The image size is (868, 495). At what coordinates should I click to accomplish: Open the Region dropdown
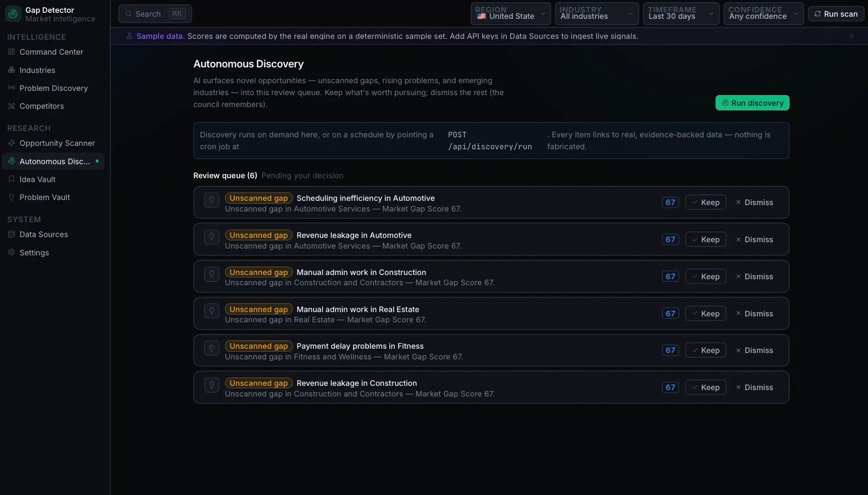point(510,14)
